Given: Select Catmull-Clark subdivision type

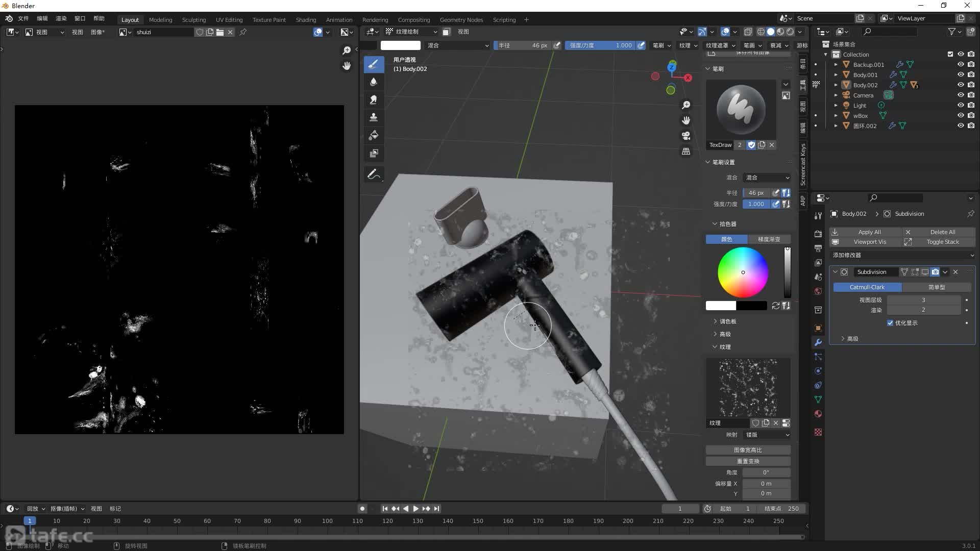Looking at the screenshot, I should [x=867, y=287].
